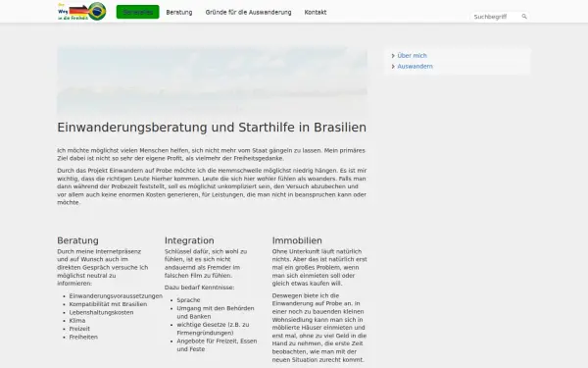Click the chevron before Auswandern
Viewport: 588px width, 368px height.
coord(393,67)
